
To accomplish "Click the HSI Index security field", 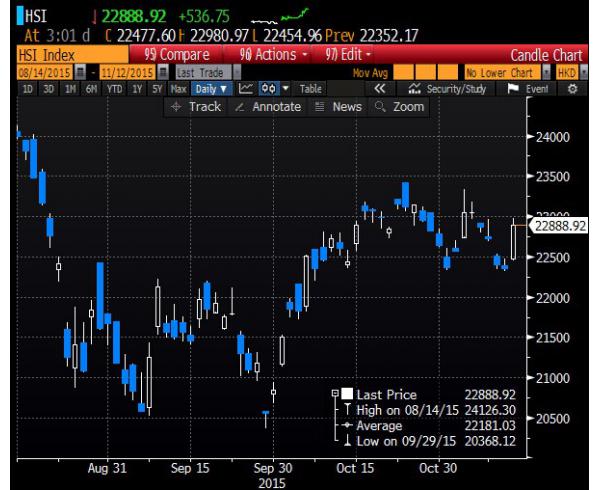I will (x=72, y=55).
